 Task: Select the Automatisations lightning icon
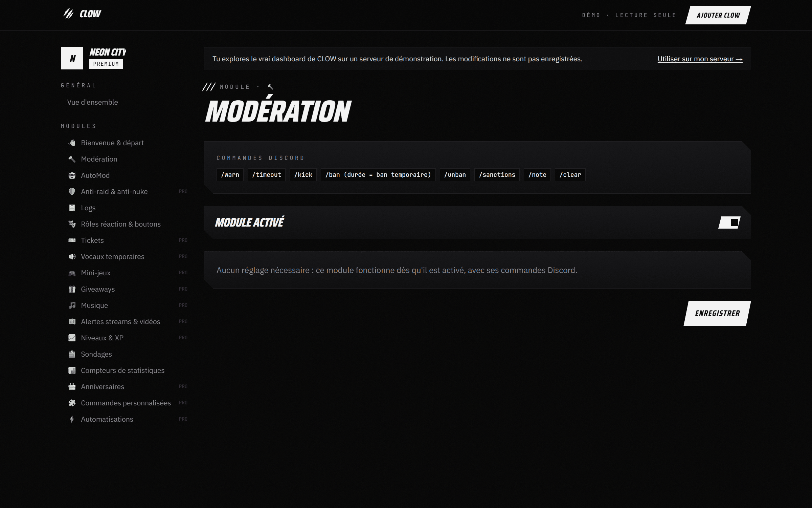point(72,419)
